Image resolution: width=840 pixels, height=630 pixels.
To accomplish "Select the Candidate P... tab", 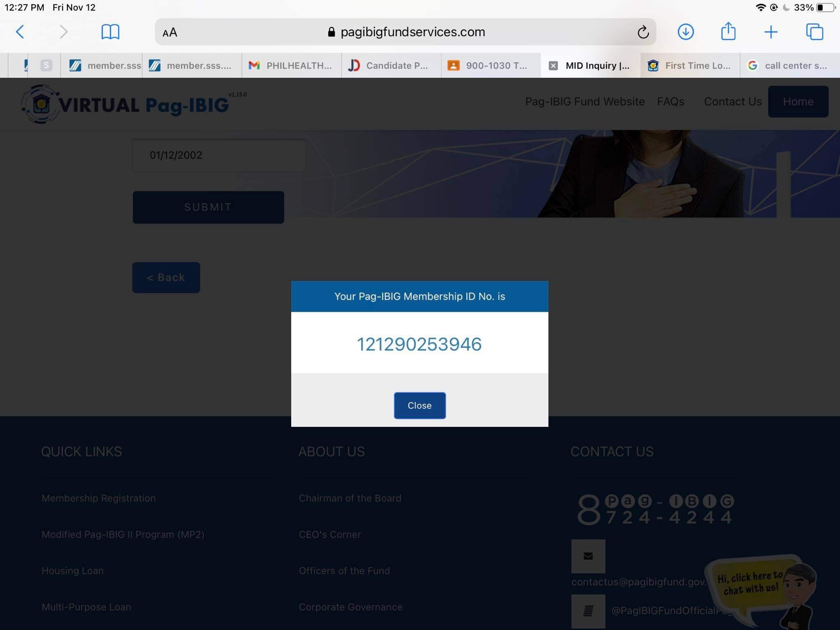I will coord(391,66).
